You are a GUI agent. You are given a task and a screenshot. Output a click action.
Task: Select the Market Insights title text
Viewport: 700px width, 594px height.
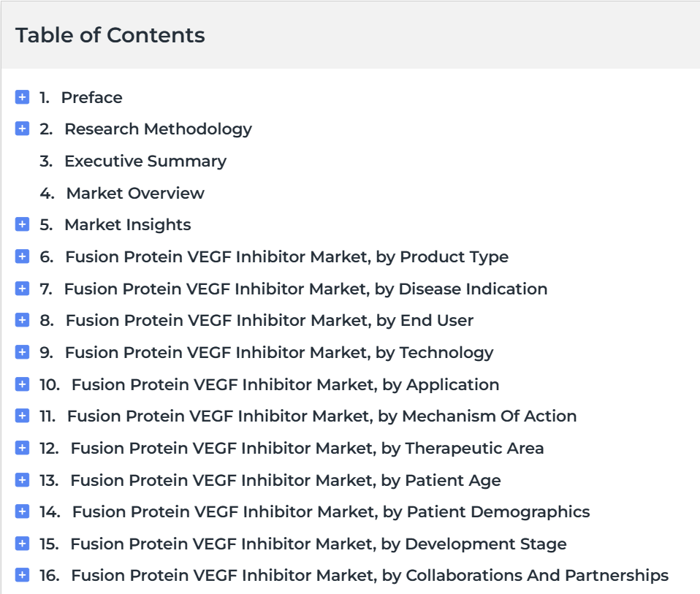pos(128,225)
